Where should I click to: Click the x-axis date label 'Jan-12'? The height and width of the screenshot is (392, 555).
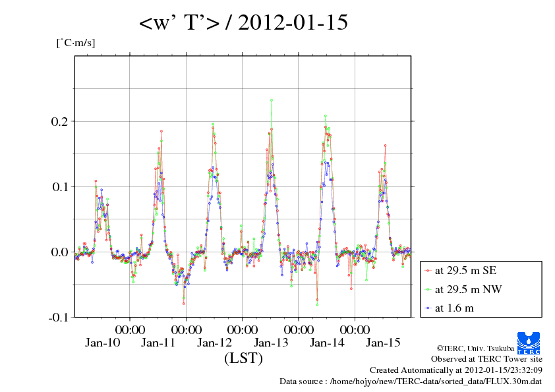point(214,343)
